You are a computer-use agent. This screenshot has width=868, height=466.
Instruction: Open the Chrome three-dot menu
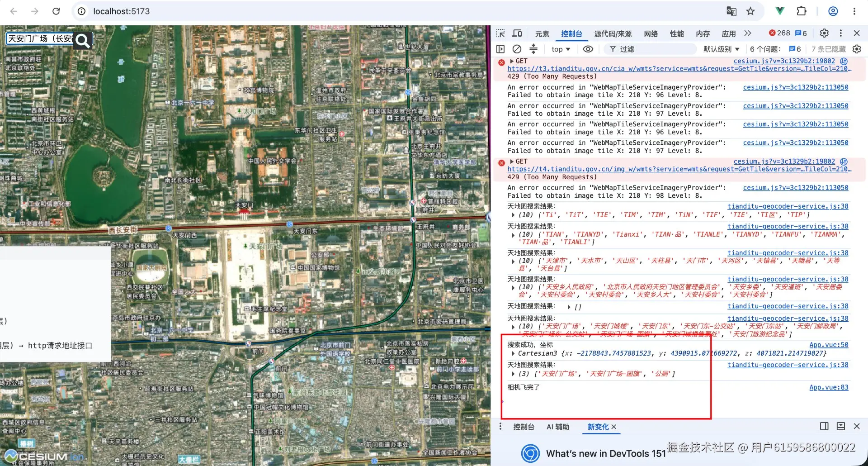(854, 11)
